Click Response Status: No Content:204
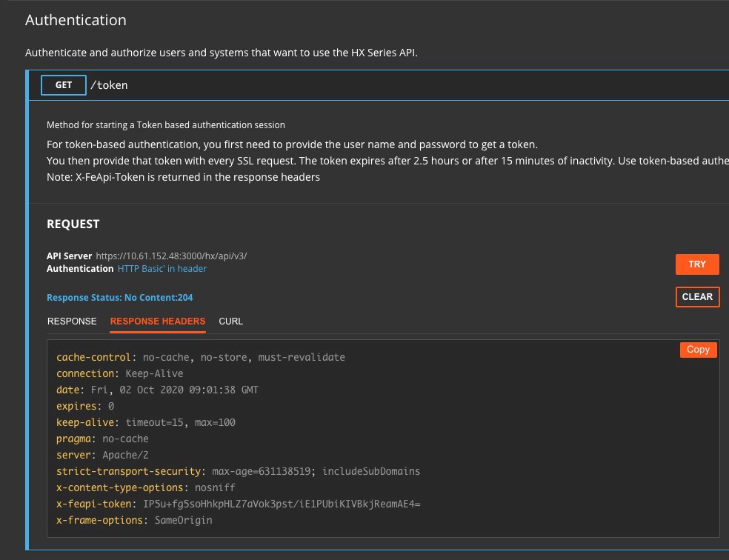The image size is (729, 560). 119,298
